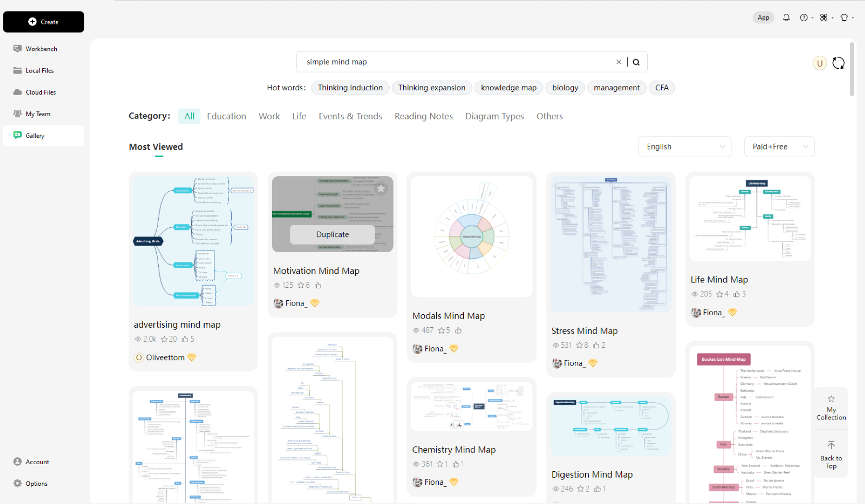Switch to Education category
Screen dimensions: 865x504
[x=226, y=116]
